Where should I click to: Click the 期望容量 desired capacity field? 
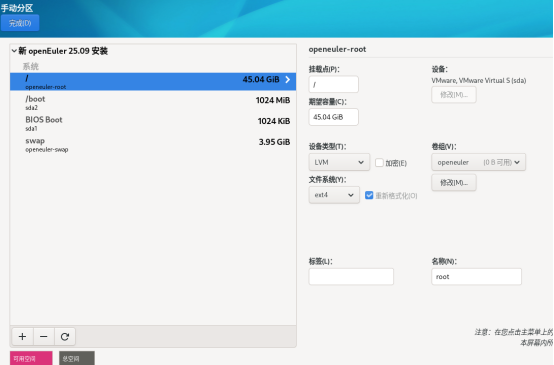[334, 117]
